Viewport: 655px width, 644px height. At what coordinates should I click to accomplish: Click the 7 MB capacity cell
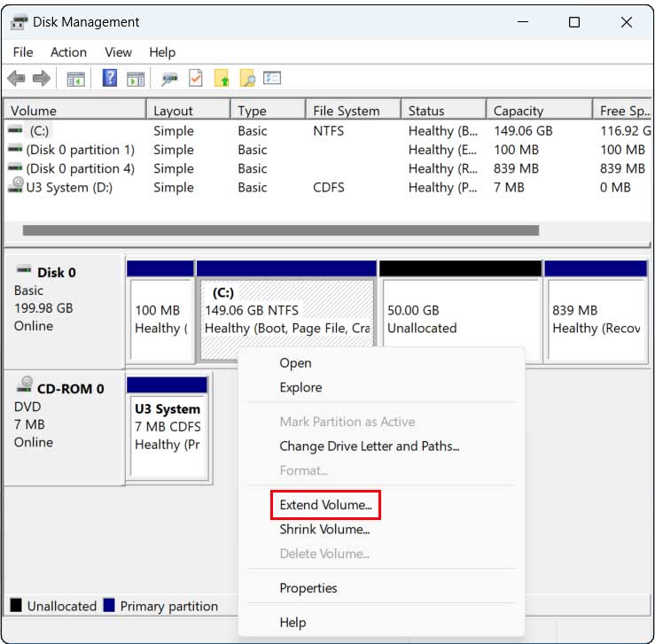[x=509, y=188]
